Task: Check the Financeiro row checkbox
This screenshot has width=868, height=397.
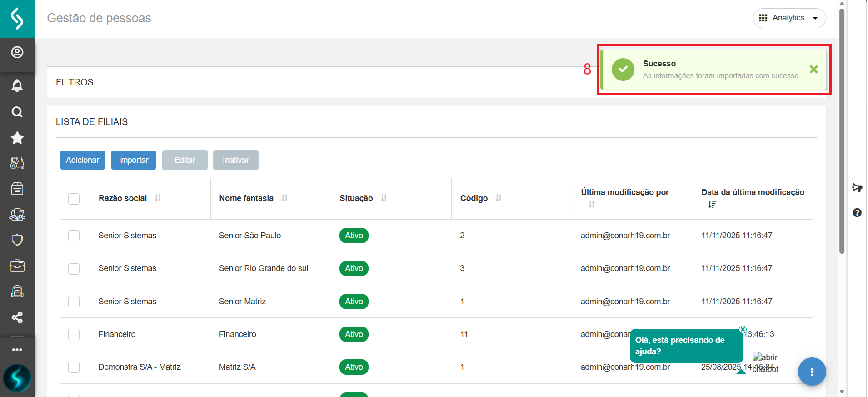Action: [74, 334]
